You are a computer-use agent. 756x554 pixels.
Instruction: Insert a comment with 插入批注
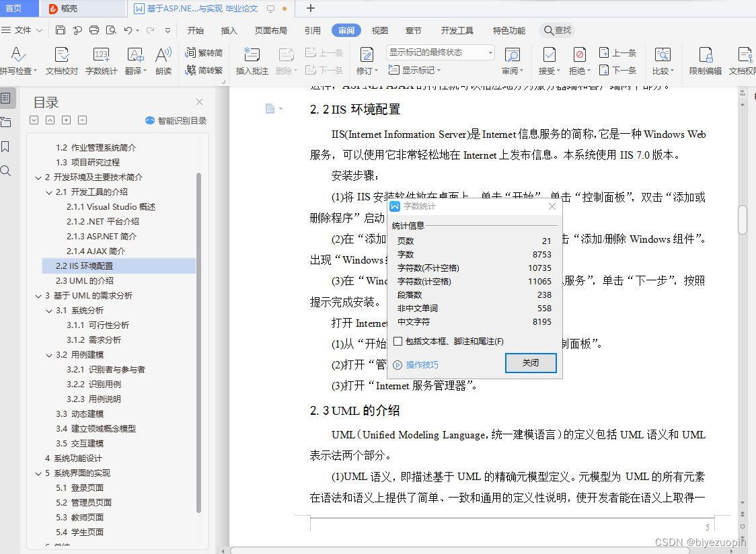(x=252, y=61)
